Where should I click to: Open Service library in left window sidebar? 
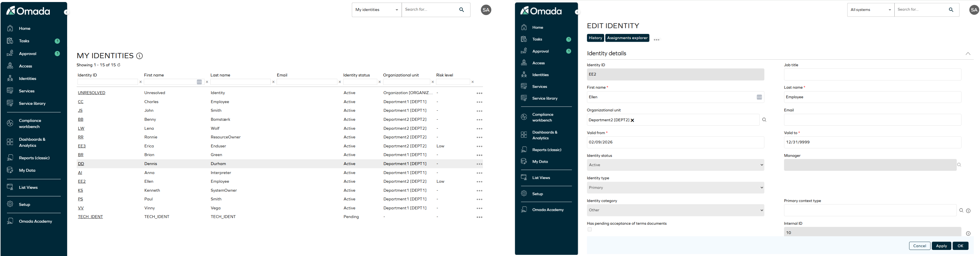pyautogui.click(x=32, y=104)
